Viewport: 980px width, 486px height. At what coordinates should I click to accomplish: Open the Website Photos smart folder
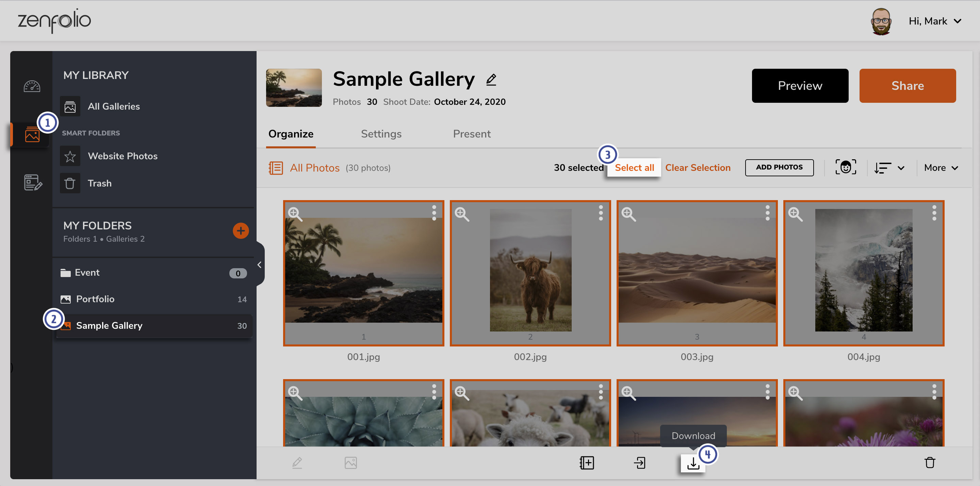(122, 156)
